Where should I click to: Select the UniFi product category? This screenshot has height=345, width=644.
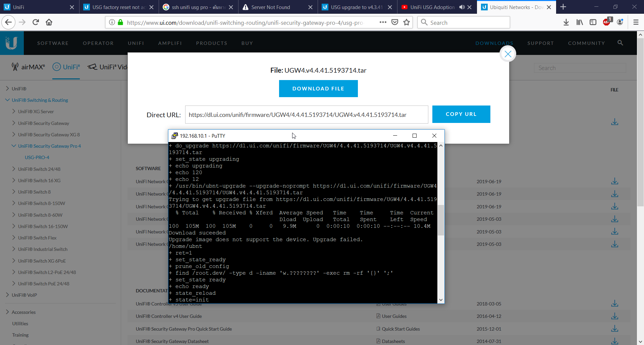pos(66,67)
